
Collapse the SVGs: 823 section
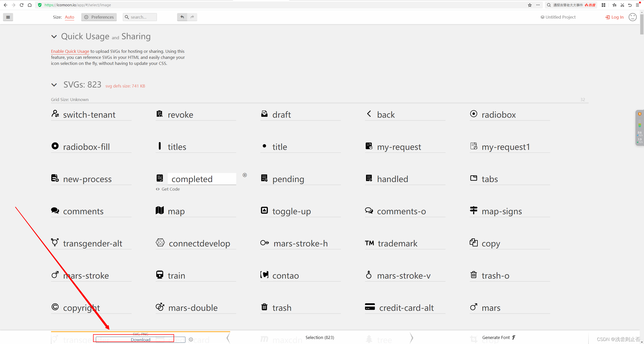coord(54,85)
